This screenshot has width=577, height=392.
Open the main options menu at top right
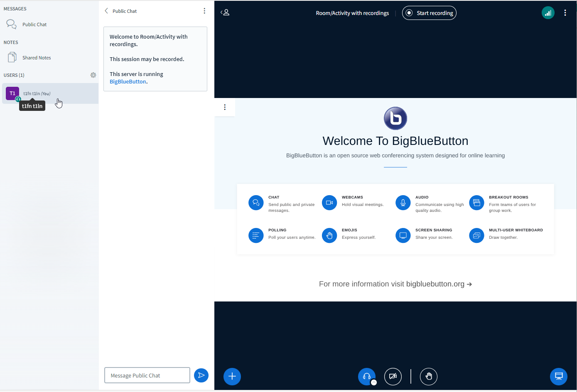(565, 13)
